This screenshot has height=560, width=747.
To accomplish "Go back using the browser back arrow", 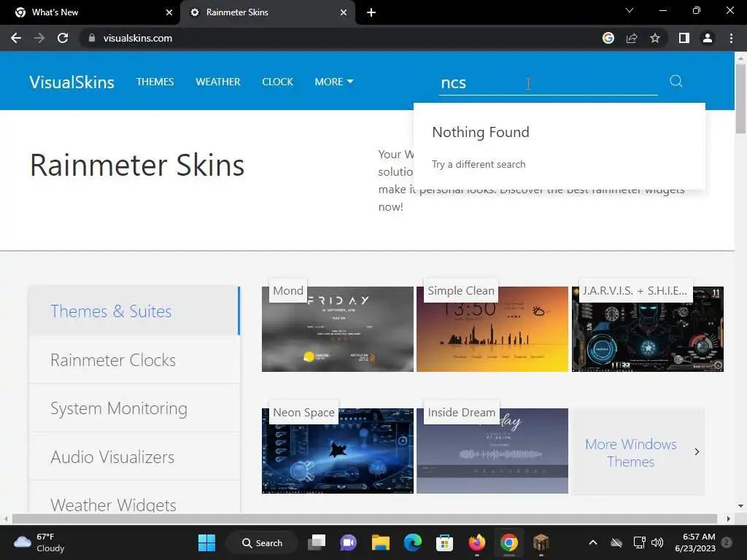I will 16,38.
